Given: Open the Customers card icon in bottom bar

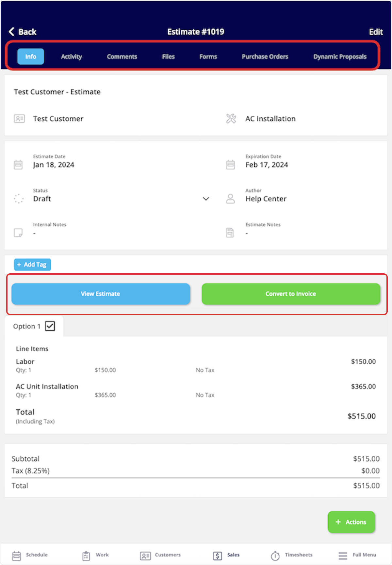Looking at the screenshot, I should tap(145, 556).
